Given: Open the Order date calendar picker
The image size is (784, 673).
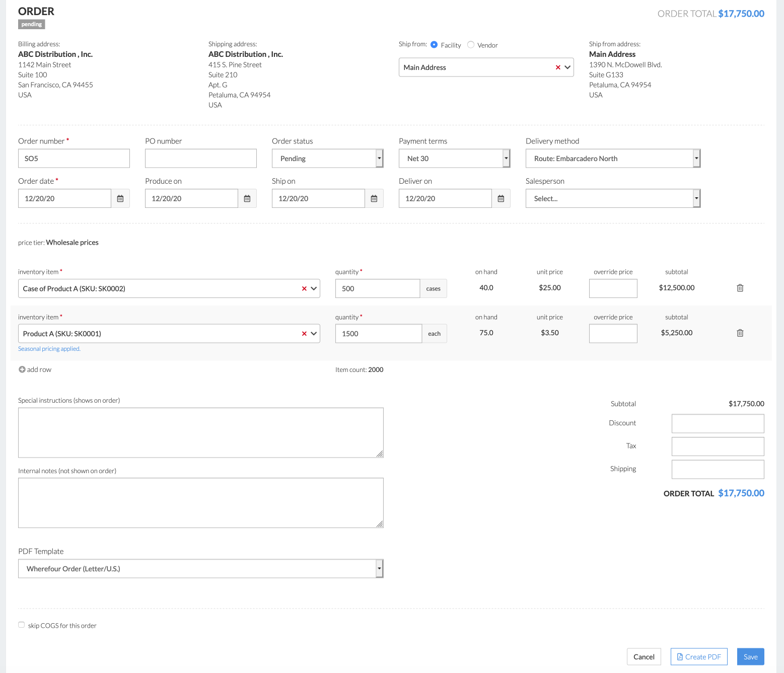Looking at the screenshot, I should point(120,199).
